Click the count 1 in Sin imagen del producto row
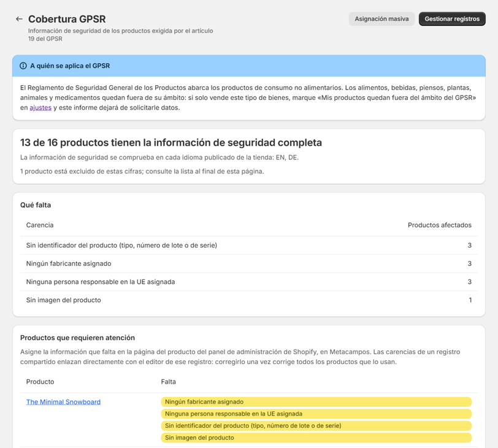The height and width of the screenshot is (448, 498). (470, 300)
